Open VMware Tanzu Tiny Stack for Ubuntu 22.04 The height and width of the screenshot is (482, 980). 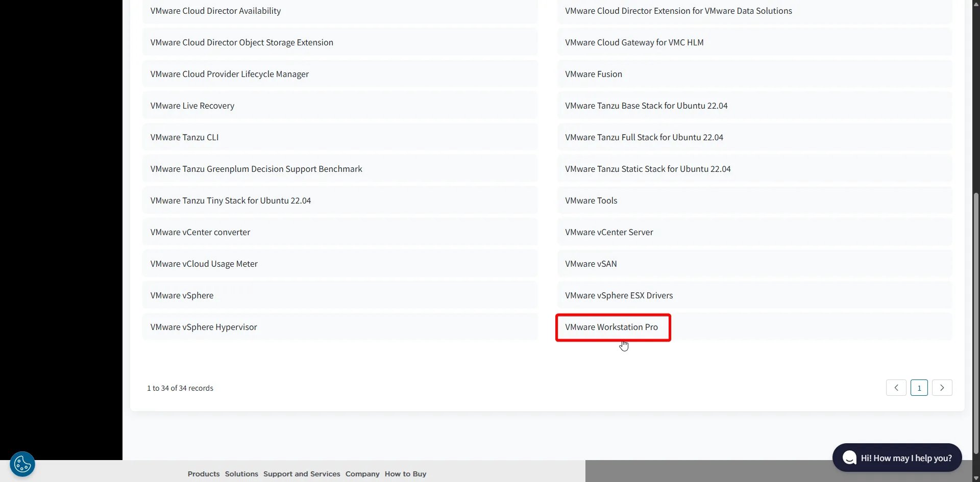pos(340,200)
